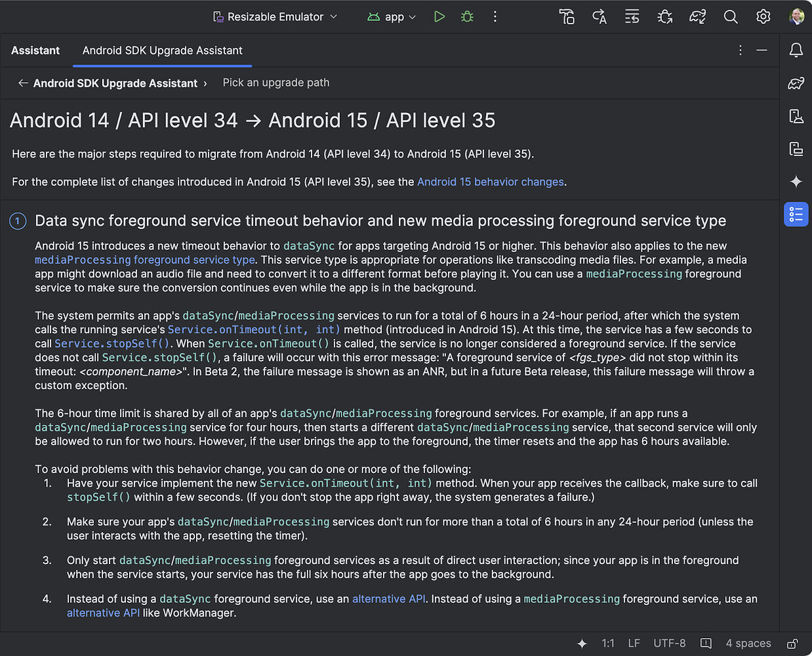812x656 pixels.
Task: Select Apply Changes and Restart Activity icon
Action: [x=599, y=16]
